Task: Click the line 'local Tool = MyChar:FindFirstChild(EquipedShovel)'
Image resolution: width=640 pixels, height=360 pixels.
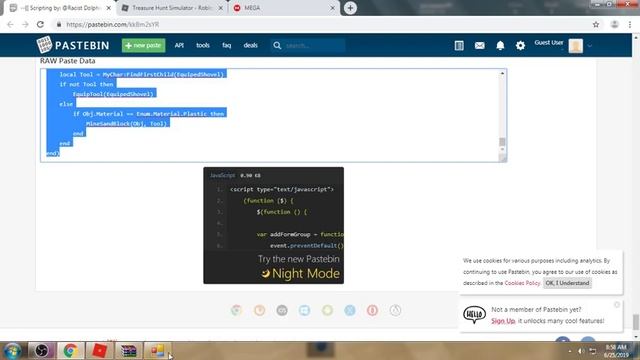Action: 141,74
